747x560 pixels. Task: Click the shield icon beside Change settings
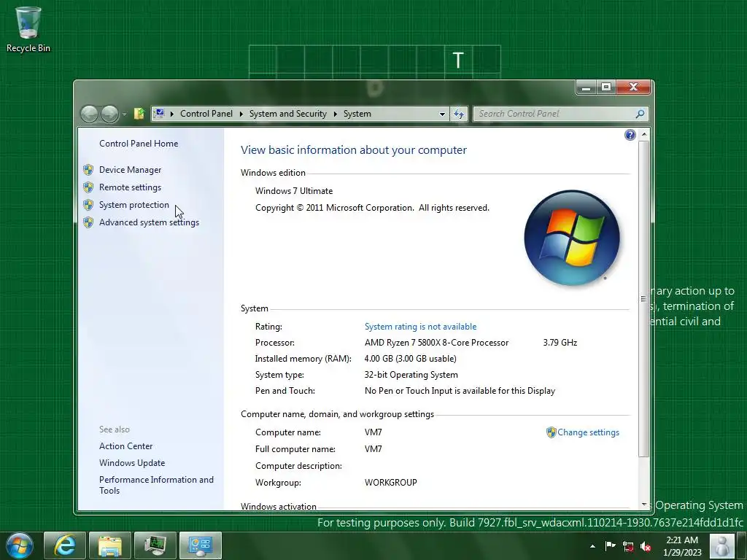click(x=551, y=432)
